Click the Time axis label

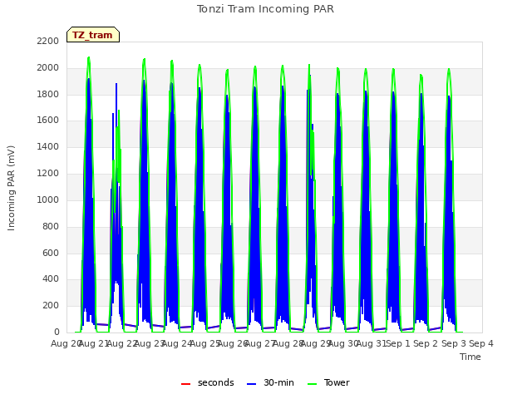tap(470, 357)
